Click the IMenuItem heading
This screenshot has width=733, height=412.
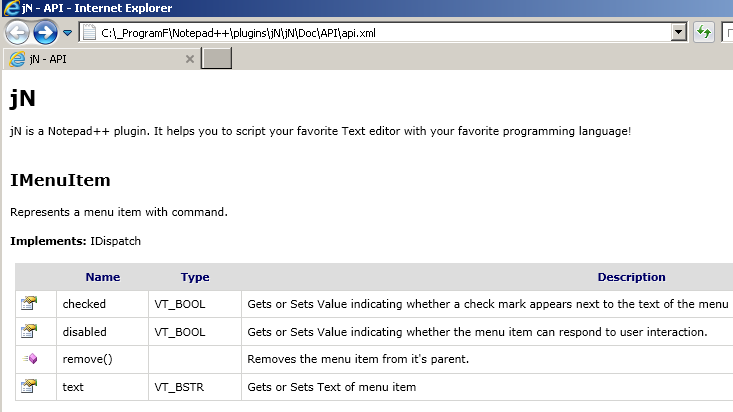pos(60,180)
